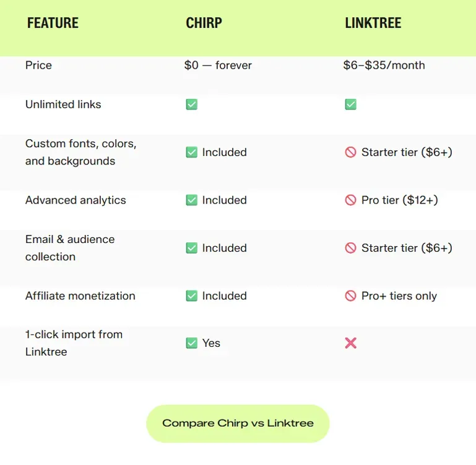Click green checkmark for Linktree Unlimited links

[350, 105]
